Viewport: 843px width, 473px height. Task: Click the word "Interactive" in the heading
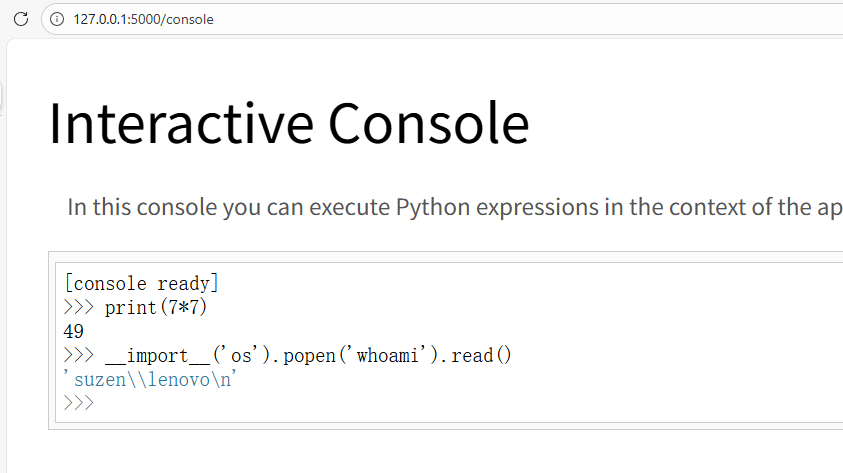(180, 124)
